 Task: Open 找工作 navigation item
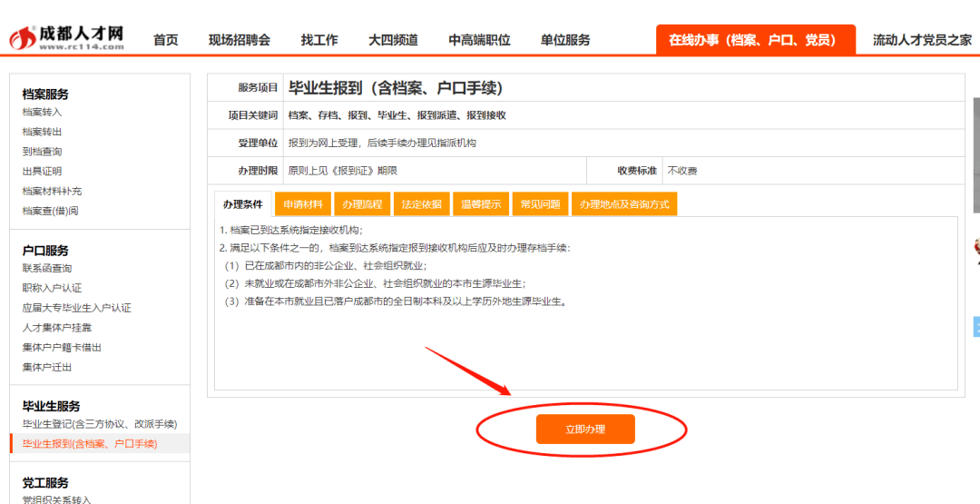point(319,40)
